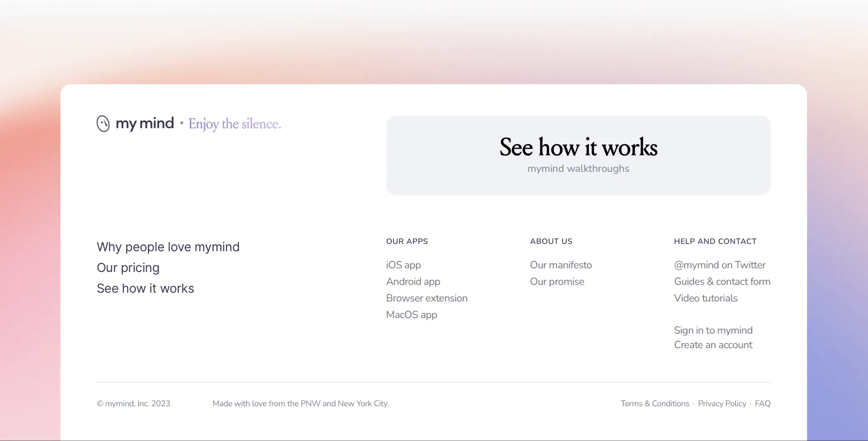Open 'Guides & contact form'

coord(722,281)
